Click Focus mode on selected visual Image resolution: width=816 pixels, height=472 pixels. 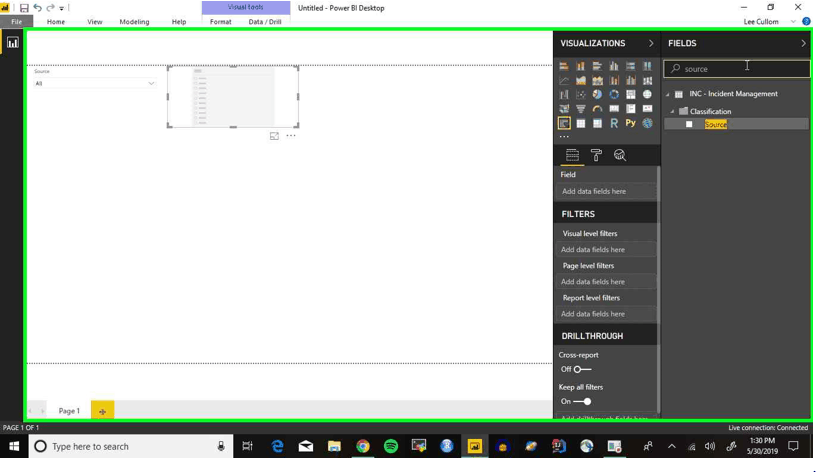coord(274,136)
